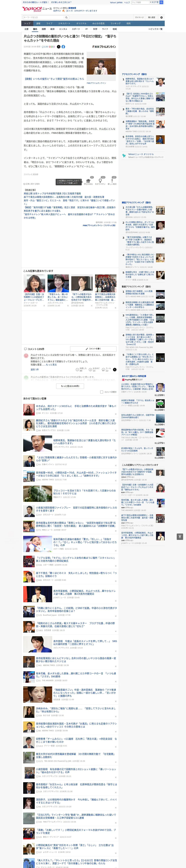This screenshot has width=186, height=868.
Task: Click the blue search button in the top bar
Action: pyautogui.click(x=161, y=2)
